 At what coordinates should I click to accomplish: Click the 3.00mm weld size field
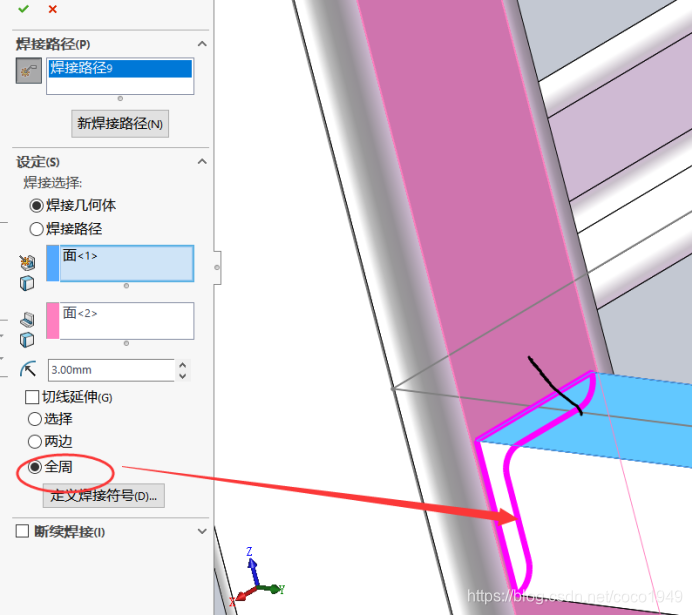(x=111, y=370)
